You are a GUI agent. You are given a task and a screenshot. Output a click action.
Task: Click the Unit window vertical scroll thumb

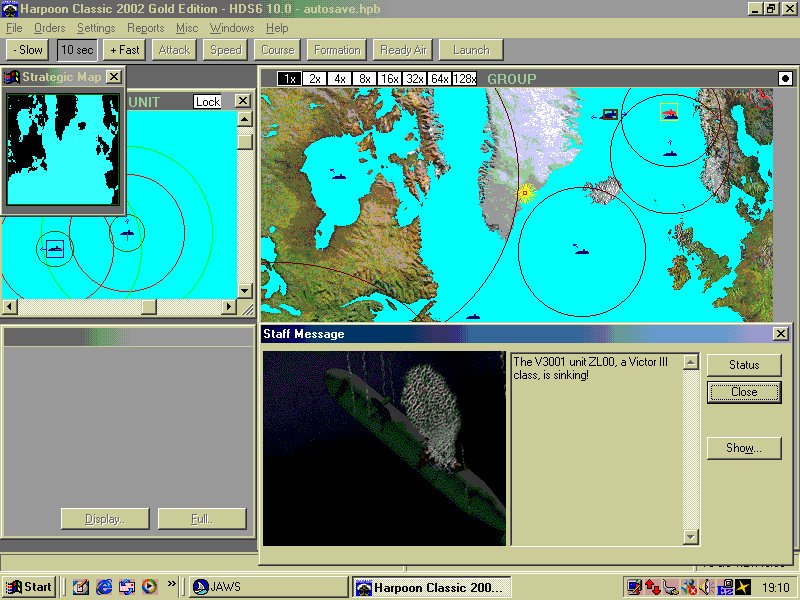245,141
